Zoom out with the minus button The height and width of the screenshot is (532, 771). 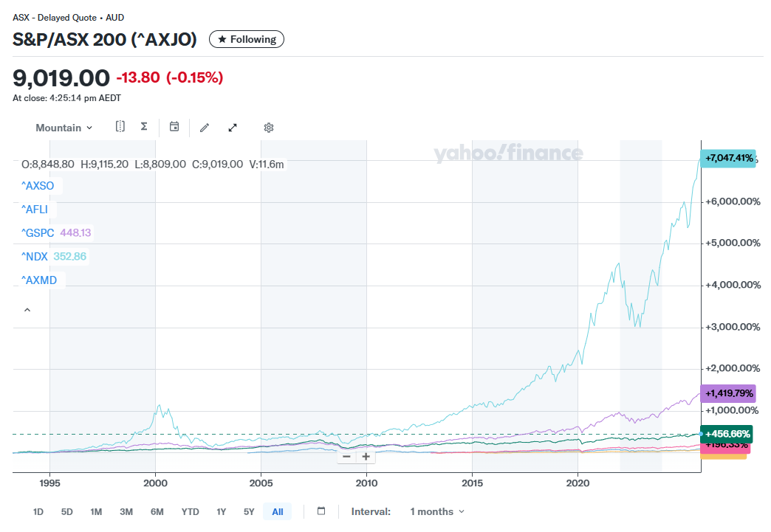point(346,457)
